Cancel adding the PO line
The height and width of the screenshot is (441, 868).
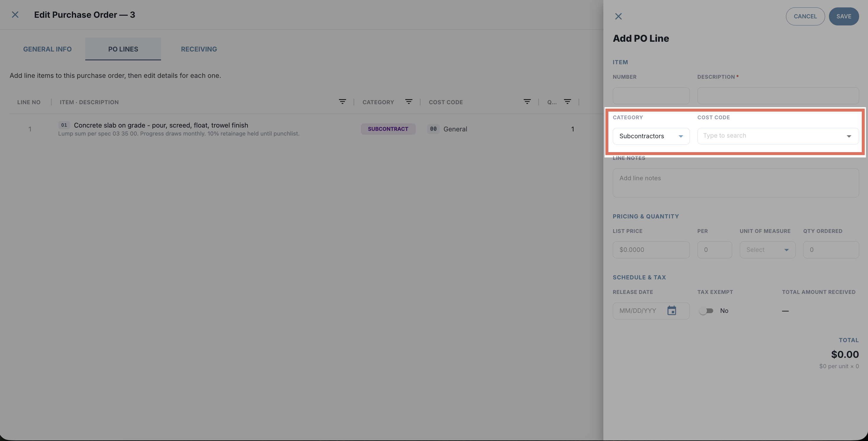tap(805, 17)
